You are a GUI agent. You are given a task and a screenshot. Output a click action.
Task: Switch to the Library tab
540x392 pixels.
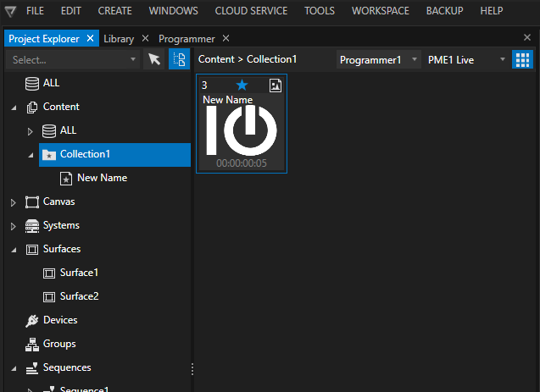119,38
